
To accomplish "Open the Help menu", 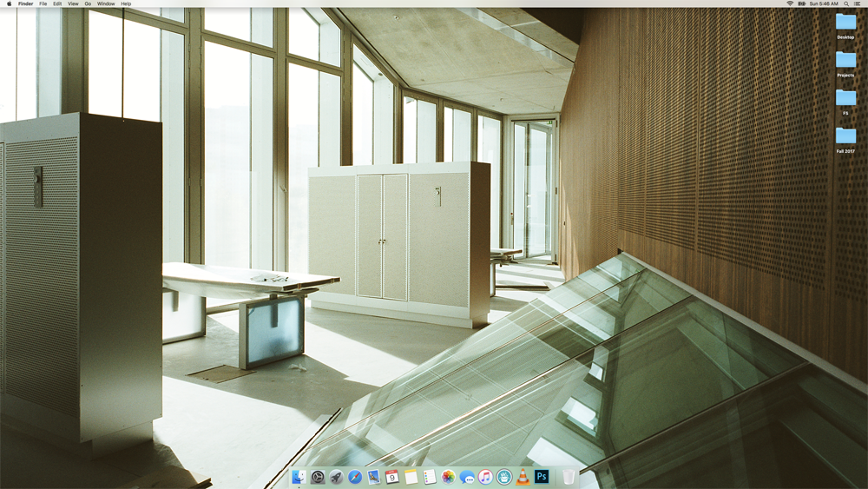I will (x=126, y=3).
